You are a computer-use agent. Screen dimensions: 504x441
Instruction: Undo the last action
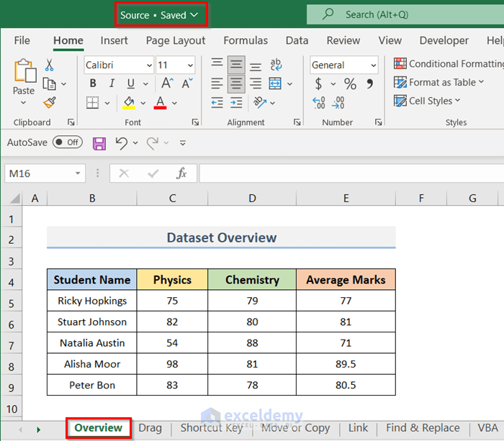tap(121, 143)
